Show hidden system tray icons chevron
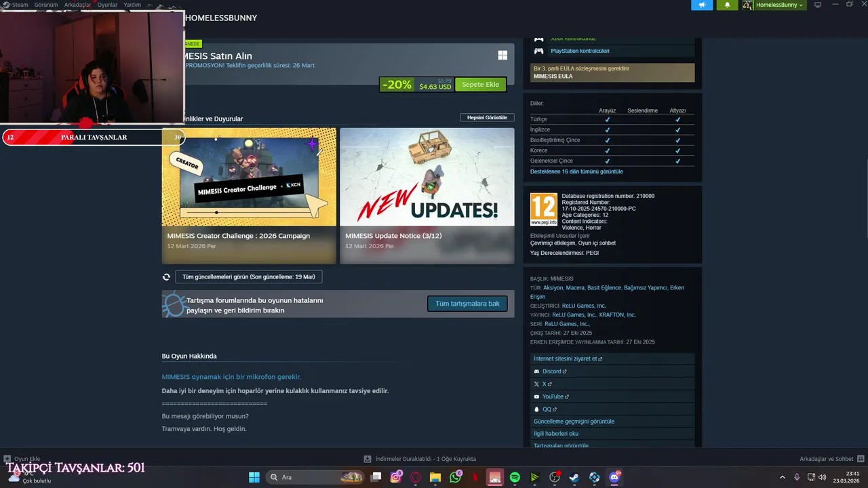868x488 pixels. [x=782, y=477]
